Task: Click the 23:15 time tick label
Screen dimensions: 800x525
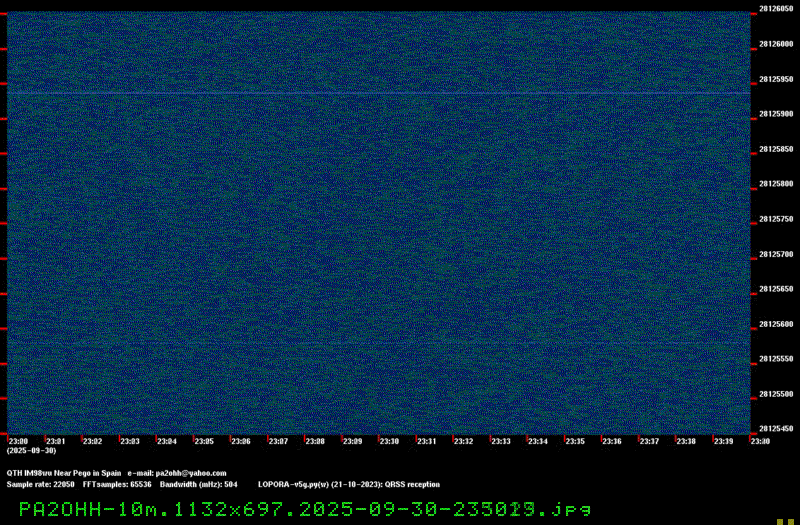Action: coord(574,441)
